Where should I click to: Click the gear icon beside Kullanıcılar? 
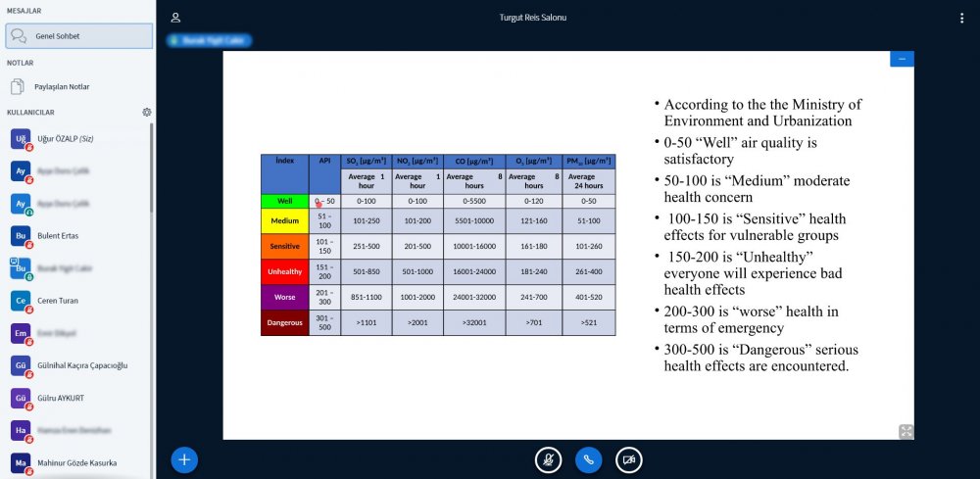(x=146, y=113)
